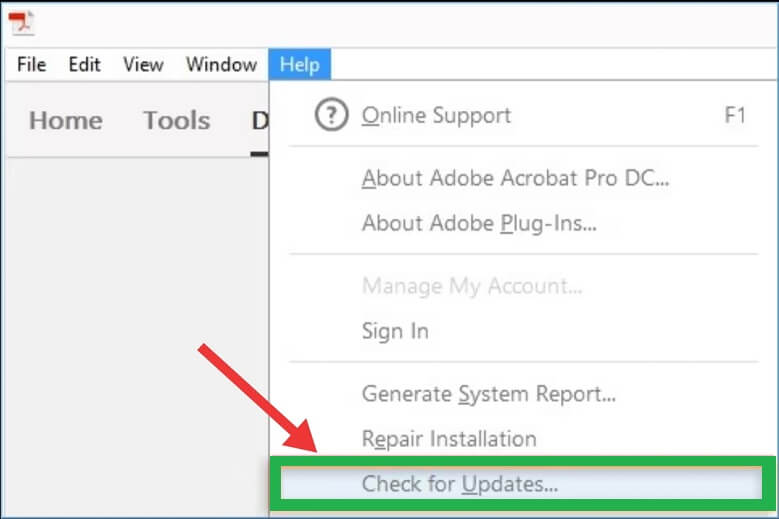Viewport: 779px width, 519px height.
Task: Choose About Adobe Acrobat Pro DC
Action: click(x=524, y=178)
